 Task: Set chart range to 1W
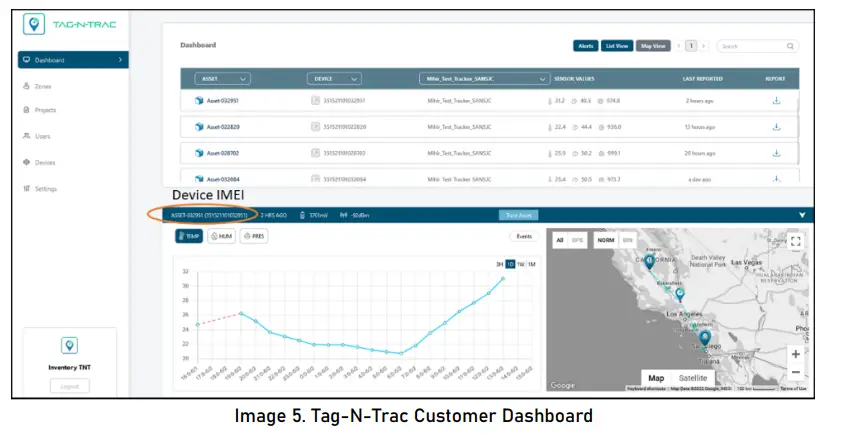[x=521, y=264]
